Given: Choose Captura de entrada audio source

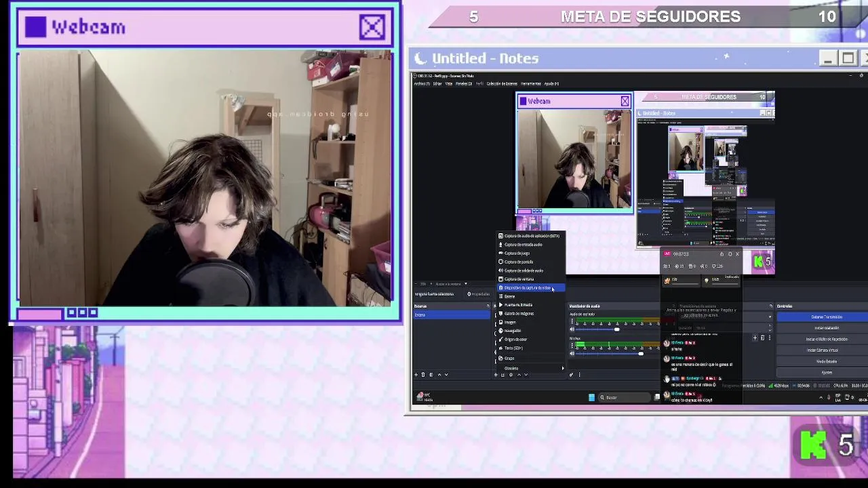Looking at the screenshot, I should (530, 245).
